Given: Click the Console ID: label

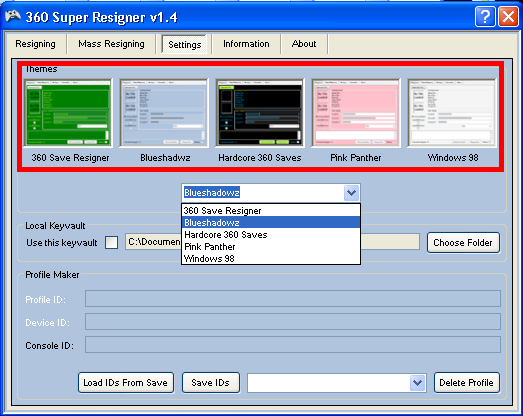Looking at the screenshot, I should click(x=50, y=346).
